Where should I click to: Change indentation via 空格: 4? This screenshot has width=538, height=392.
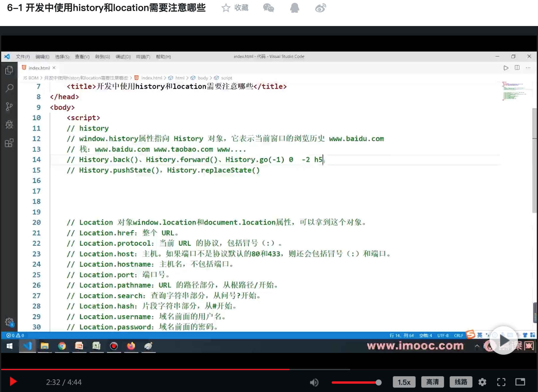tap(426, 335)
